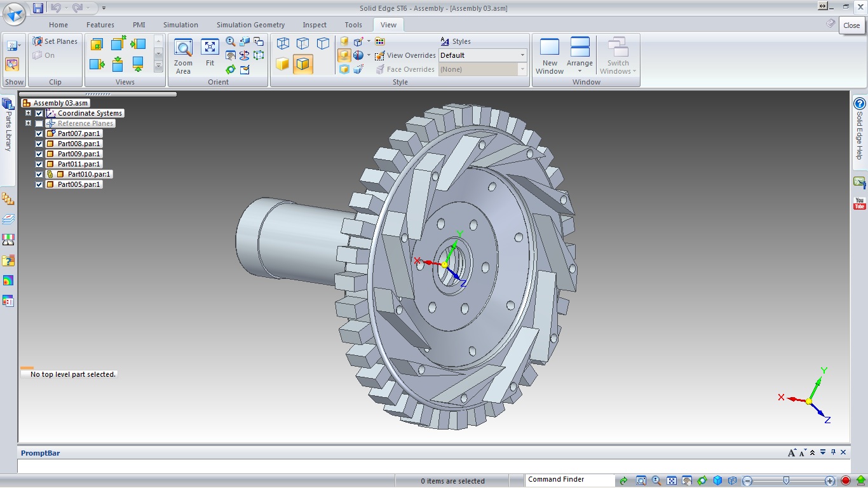868x488 pixels.
Task: Click the zoom slider in status bar
Action: 786,480
